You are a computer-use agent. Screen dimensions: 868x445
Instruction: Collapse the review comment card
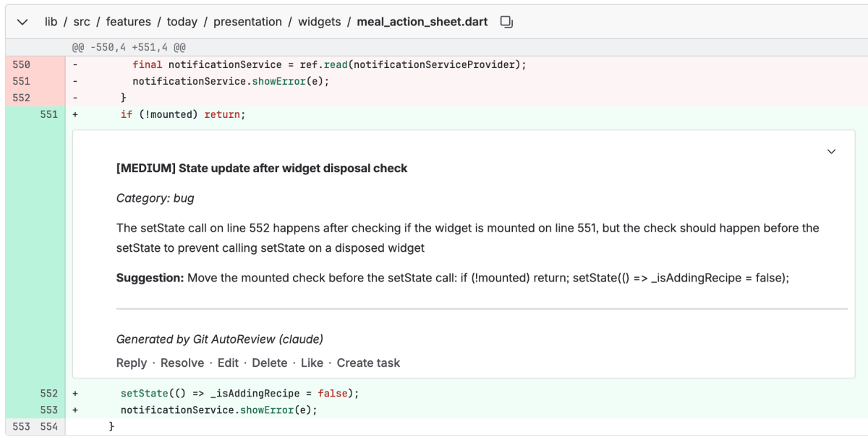831,151
